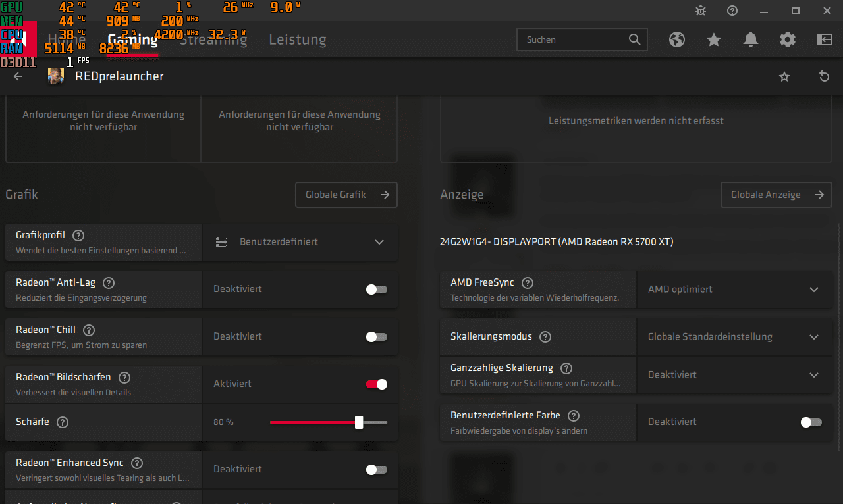Show help for Ganzzahlige Skalierung
843x504 pixels.
tap(566, 368)
